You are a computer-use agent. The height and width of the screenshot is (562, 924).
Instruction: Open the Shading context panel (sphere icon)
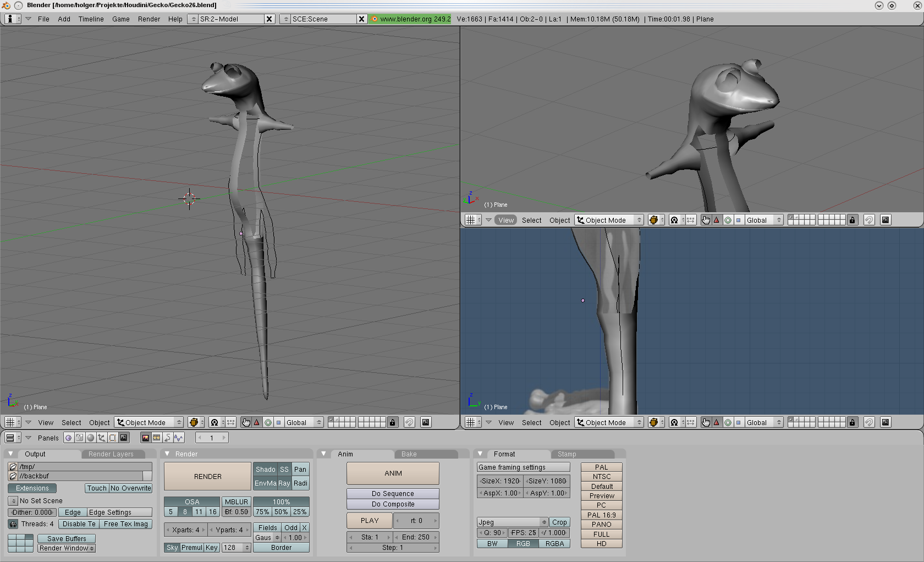point(91,438)
